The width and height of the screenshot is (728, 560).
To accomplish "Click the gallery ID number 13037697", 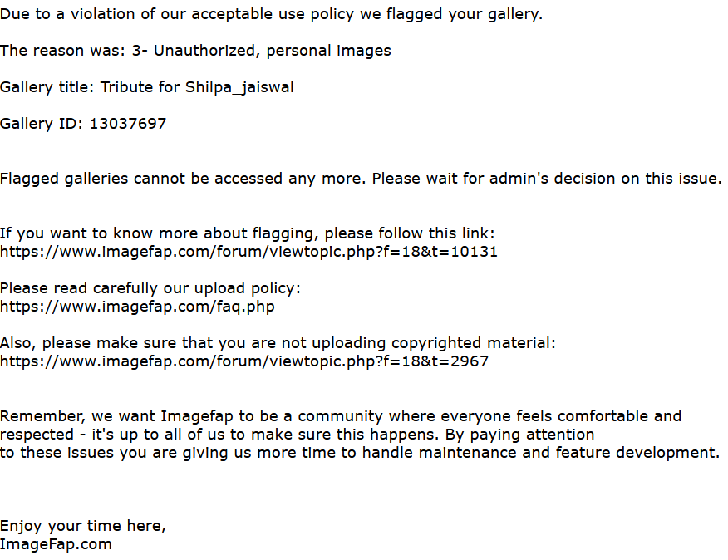I will [x=128, y=124].
